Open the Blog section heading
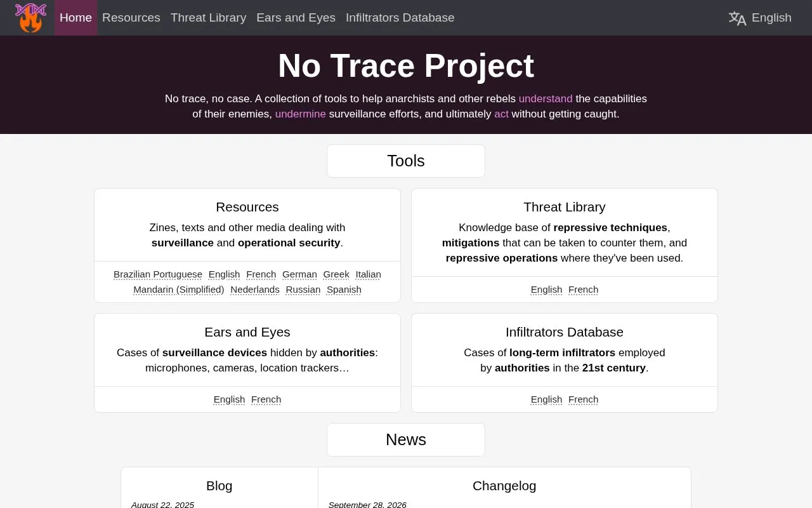Screen dimensions: 812x508 coord(219,486)
